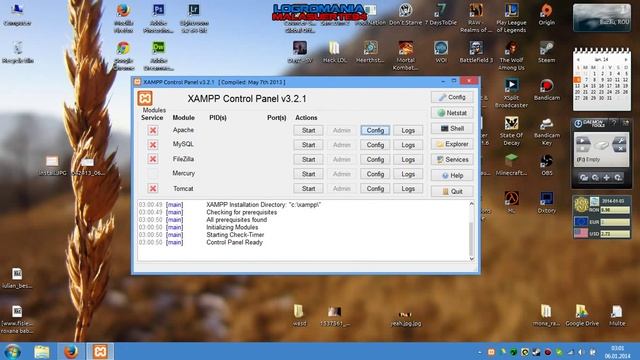Start the FileZilla module
This screenshot has width=640, height=360.
click(309, 160)
